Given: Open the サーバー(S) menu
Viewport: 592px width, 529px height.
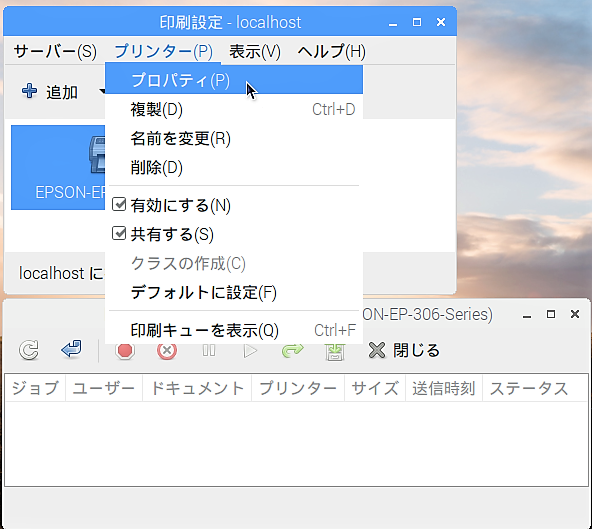Looking at the screenshot, I should click(55, 51).
